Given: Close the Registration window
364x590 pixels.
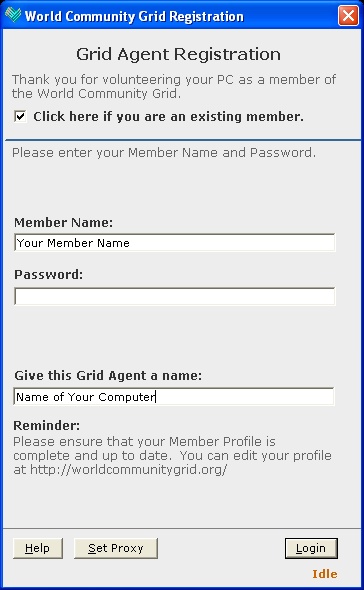Looking at the screenshot, I should (348, 16).
